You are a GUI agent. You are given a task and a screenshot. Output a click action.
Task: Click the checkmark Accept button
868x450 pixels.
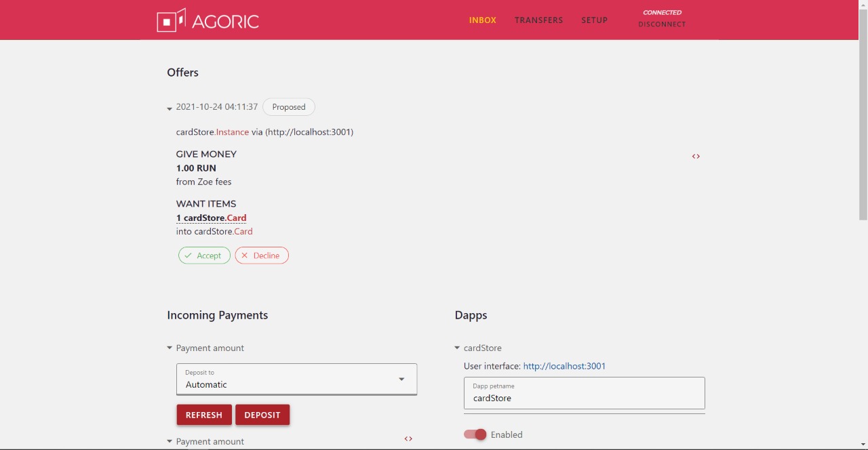[204, 255]
